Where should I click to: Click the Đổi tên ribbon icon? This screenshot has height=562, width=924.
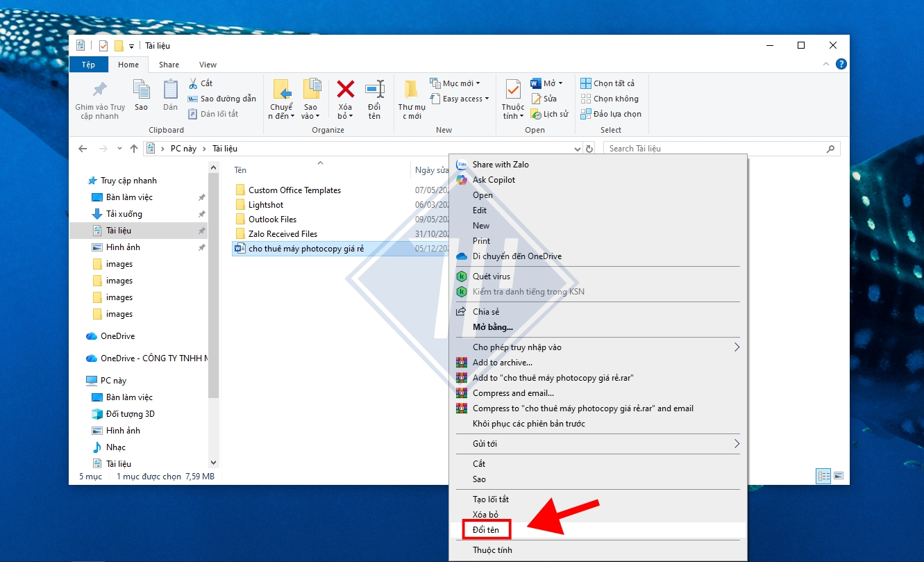[x=375, y=89]
